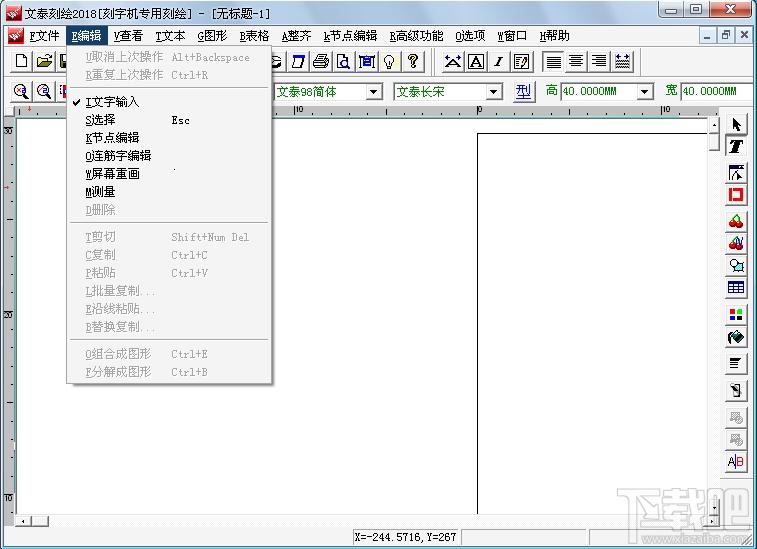Image resolution: width=757 pixels, height=549 pixels.
Task: Click the frame layout icon beside lightbulb
Action: [366, 61]
